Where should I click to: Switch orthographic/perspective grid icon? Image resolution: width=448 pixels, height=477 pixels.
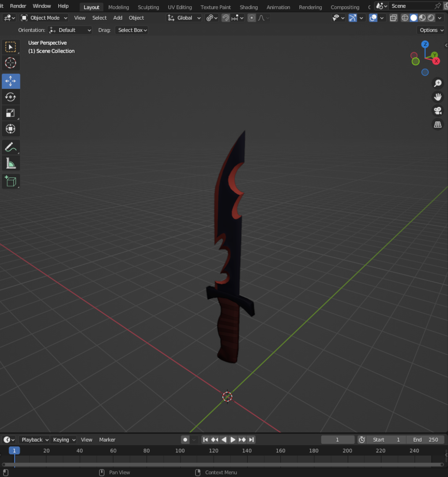pyautogui.click(x=438, y=125)
